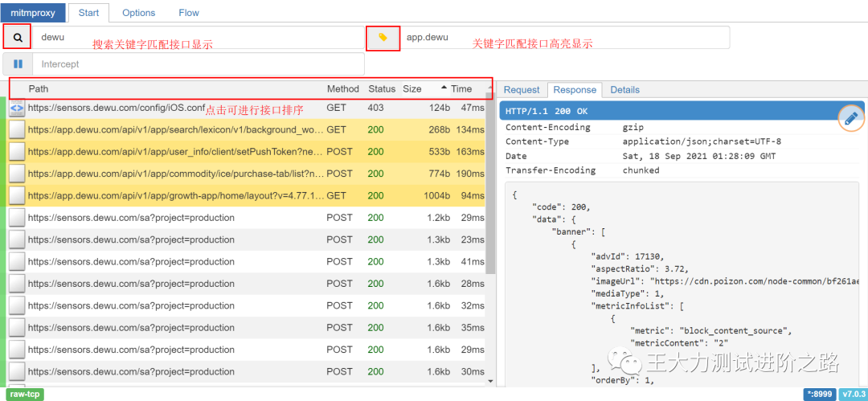868x401 pixels.
Task: Focus the Intercept input field
Action: coord(199,64)
